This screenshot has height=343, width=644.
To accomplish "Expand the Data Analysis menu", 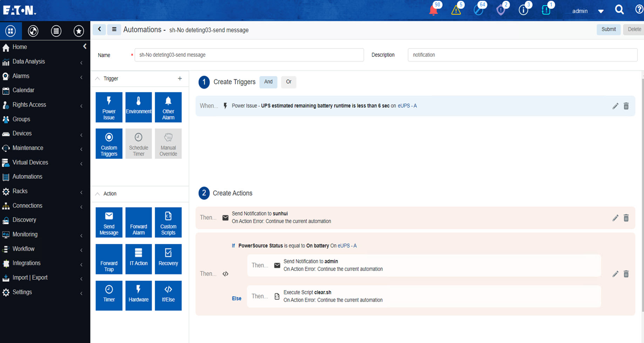I will [29, 61].
